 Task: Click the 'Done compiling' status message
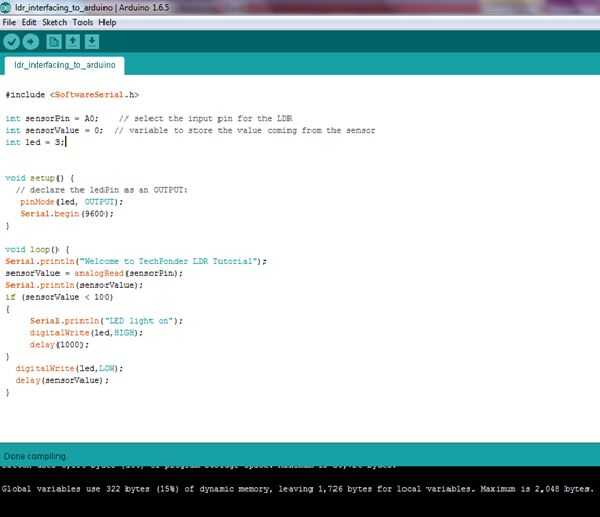[35, 457]
